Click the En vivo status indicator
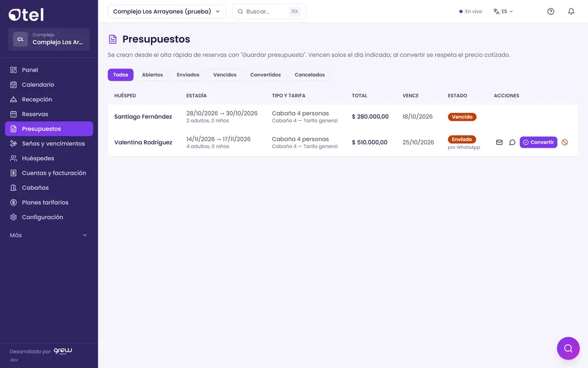 pos(470,11)
